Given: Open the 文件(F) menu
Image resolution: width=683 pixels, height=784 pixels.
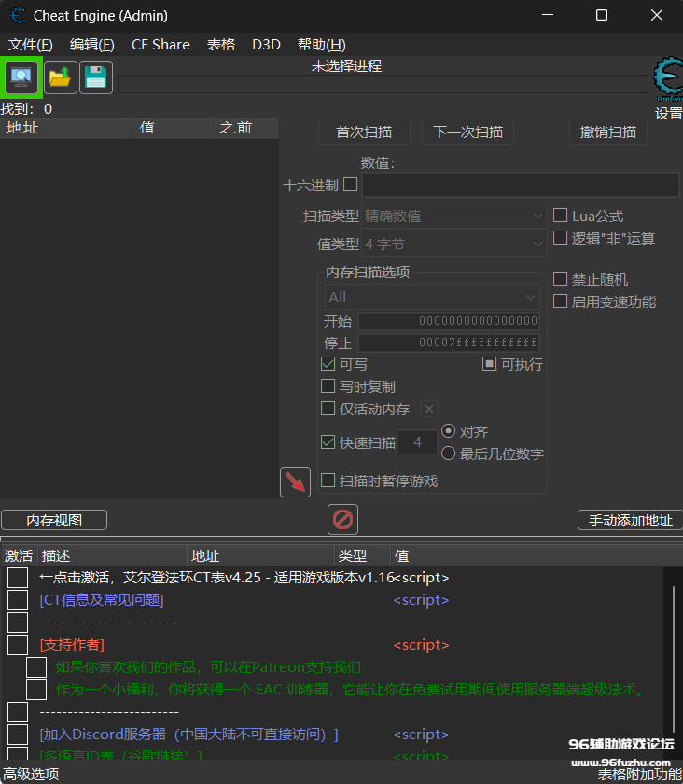Looking at the screenshot, I should point(31,45).
